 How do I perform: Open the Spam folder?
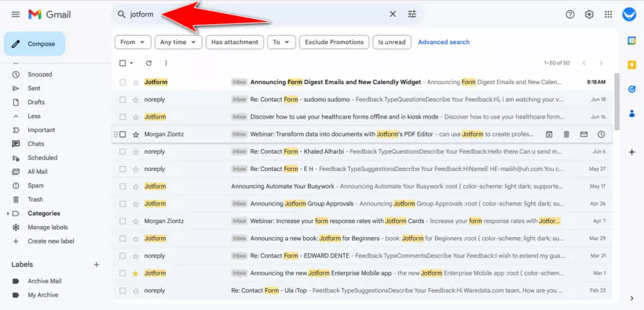click(x=35, y=185)
